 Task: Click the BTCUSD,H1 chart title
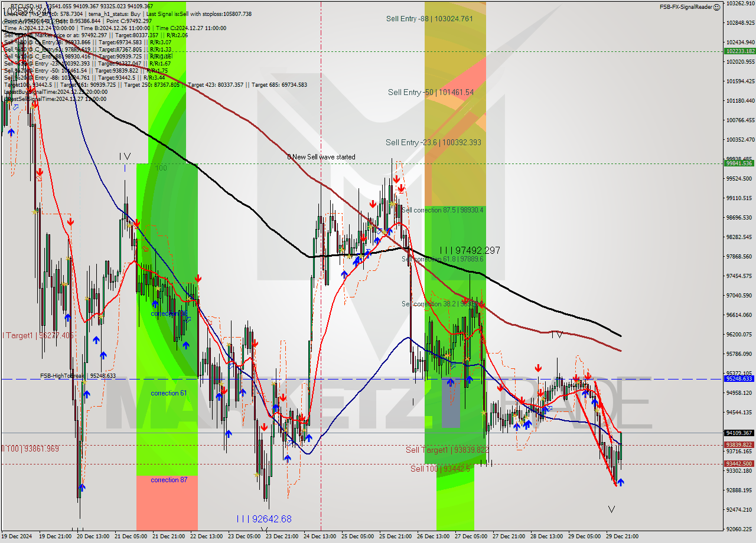(x=26, y=6)
